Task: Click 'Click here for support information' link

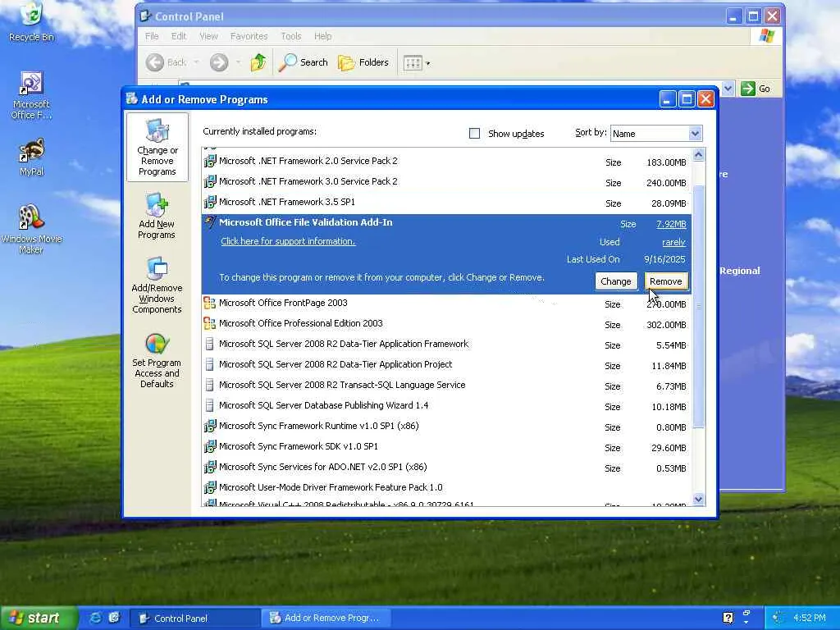Action: [x=288, y=242]
